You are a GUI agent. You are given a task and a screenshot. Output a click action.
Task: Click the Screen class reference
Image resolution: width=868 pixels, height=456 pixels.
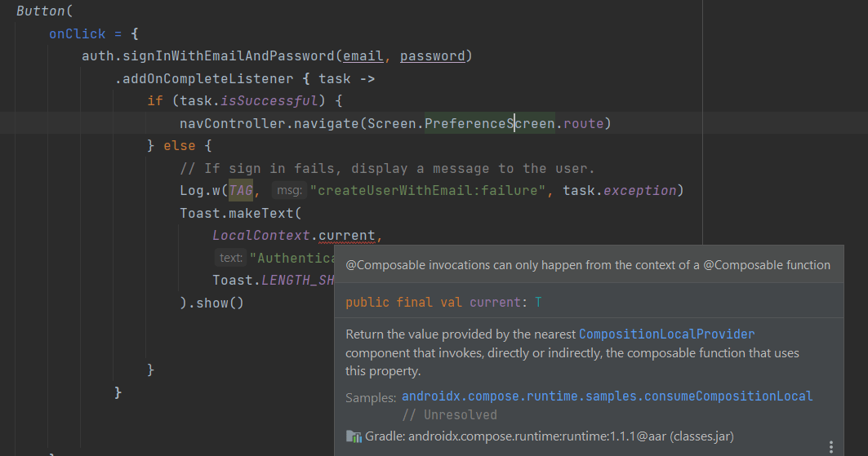click(391, 123)
